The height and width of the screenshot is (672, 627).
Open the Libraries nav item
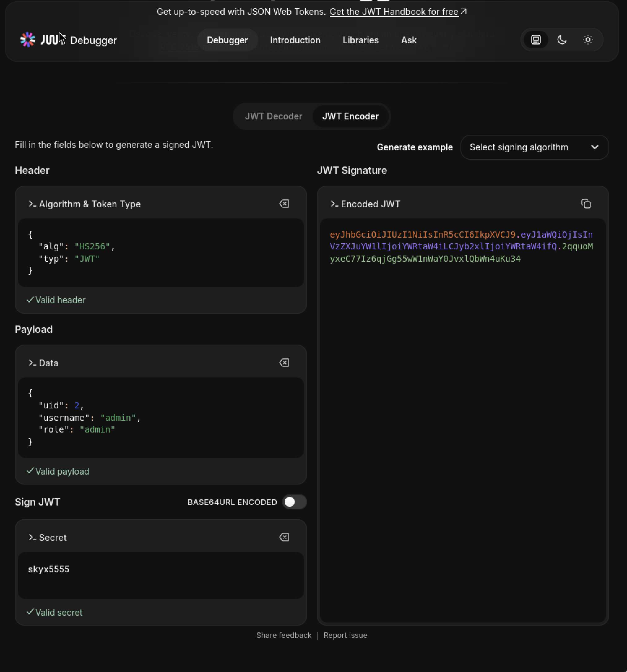pos(361,40)
